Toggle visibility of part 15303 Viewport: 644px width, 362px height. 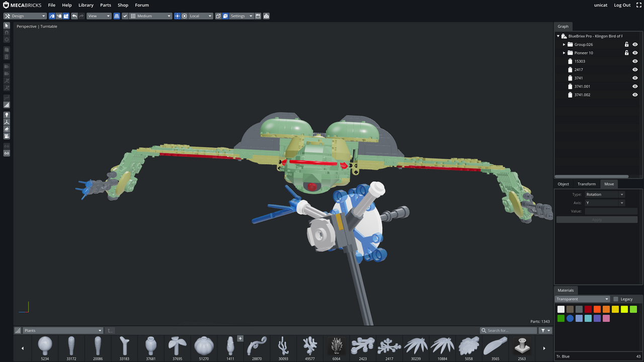click(635, 61)
